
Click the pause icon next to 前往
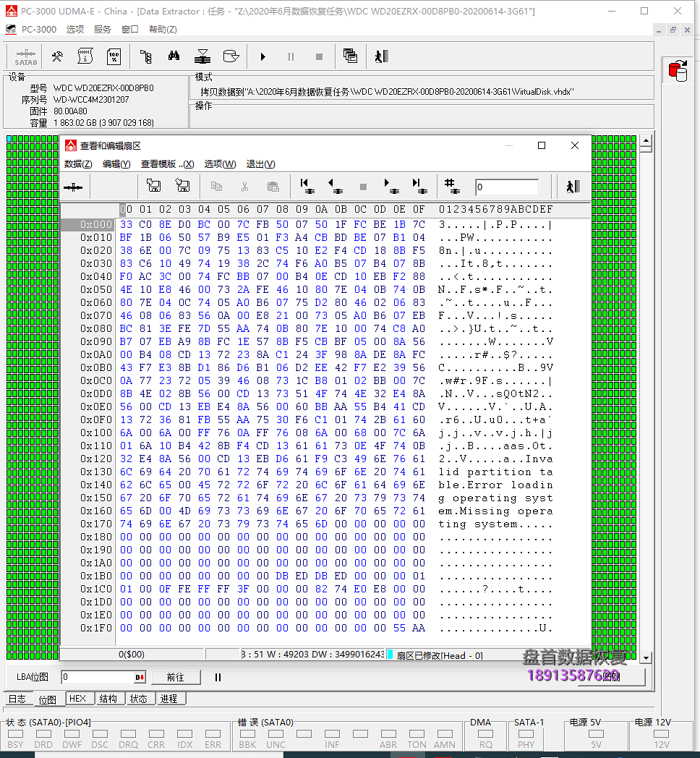[x=218, y=677]
